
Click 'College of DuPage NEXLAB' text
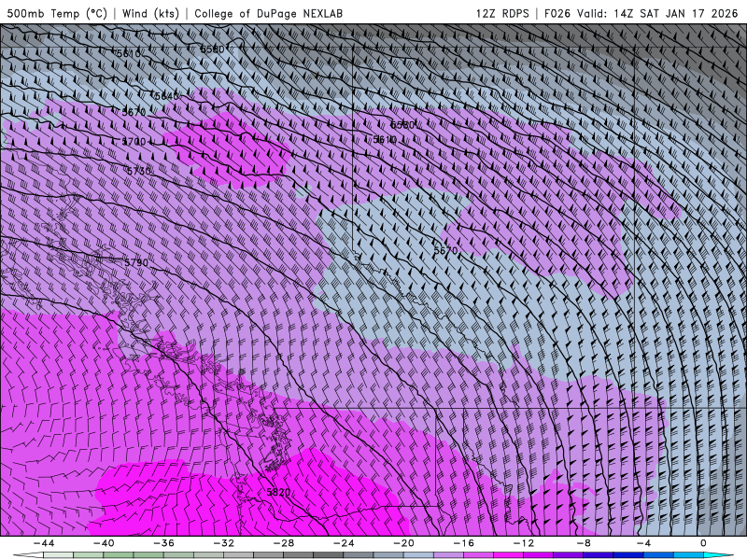coord(268,13)
